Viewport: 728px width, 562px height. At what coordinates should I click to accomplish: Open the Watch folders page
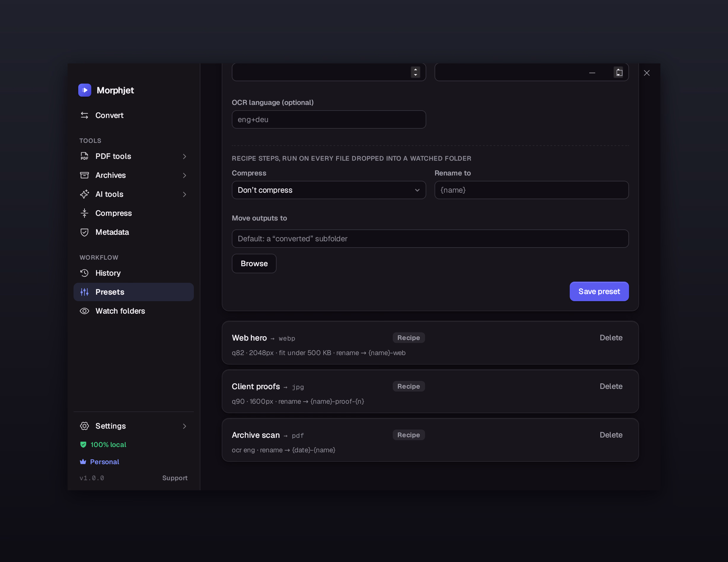(x=134, y=311)
